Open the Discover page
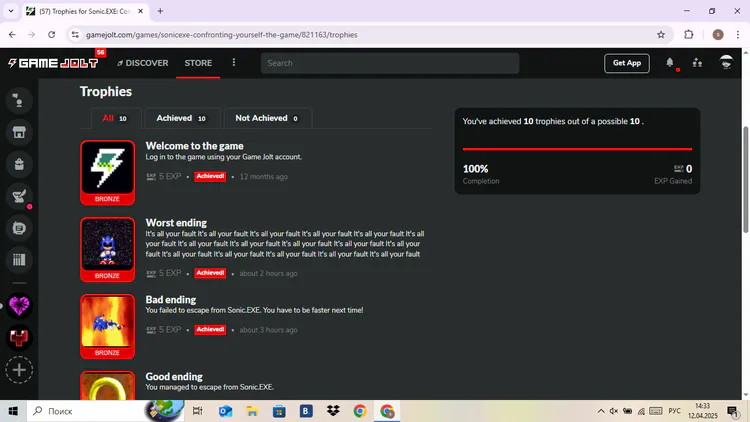The height and width of the screenshot is (422, 750). point(143,63)
